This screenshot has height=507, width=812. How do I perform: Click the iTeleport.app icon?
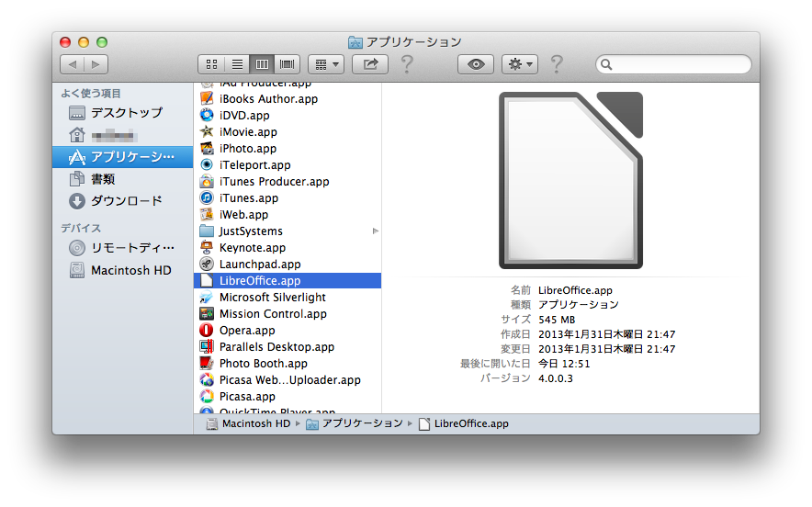(207, 164)
